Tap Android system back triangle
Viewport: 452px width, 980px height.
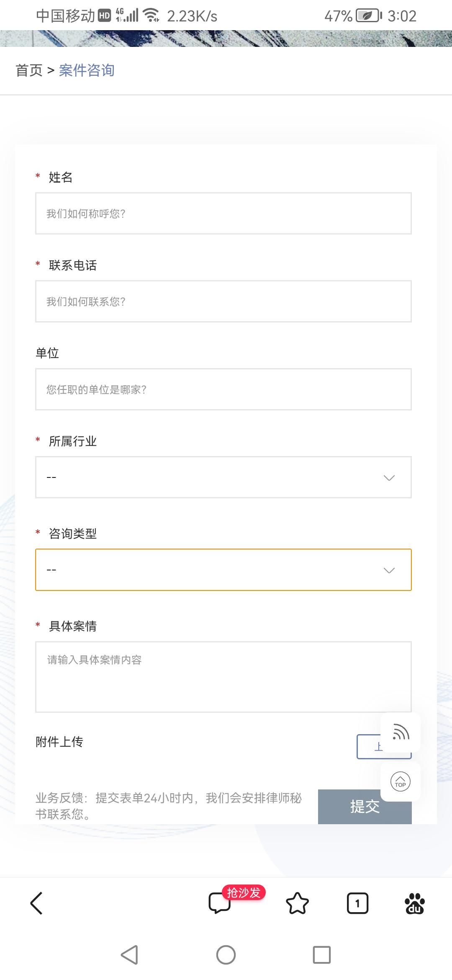pos(130,955)
